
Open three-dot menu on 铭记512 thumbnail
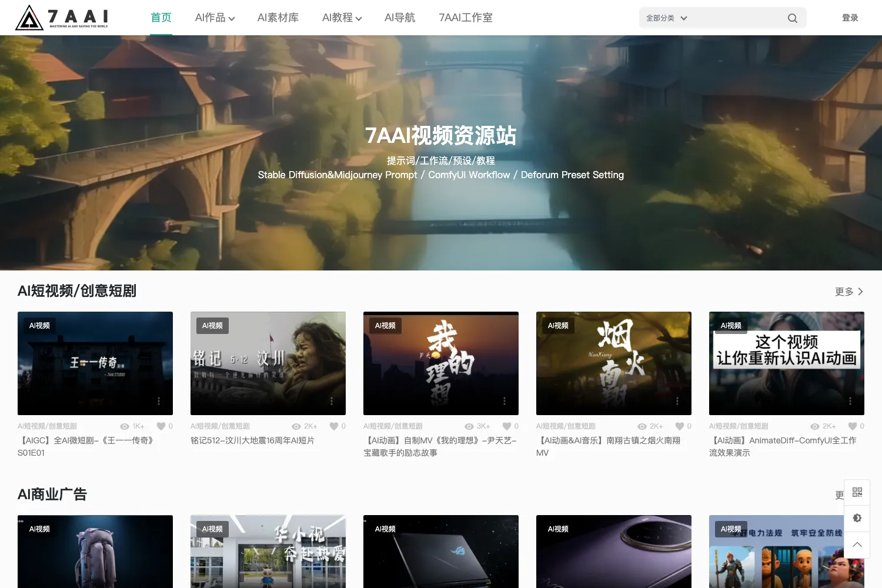332,401
